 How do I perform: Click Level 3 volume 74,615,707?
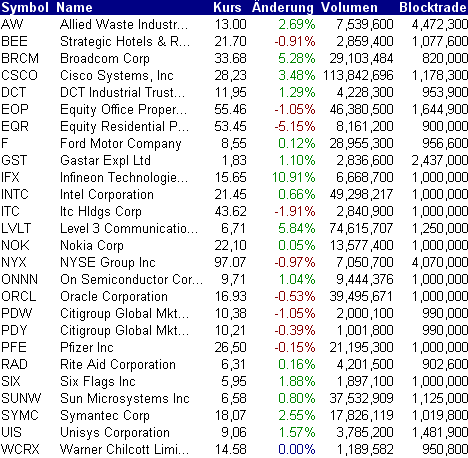point(362,228)
